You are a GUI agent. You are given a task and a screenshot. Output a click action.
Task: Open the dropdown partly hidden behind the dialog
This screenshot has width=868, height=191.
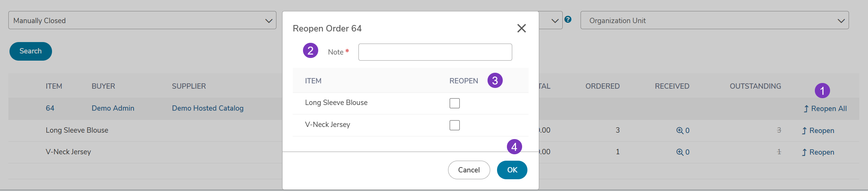(x=551, y=20)
